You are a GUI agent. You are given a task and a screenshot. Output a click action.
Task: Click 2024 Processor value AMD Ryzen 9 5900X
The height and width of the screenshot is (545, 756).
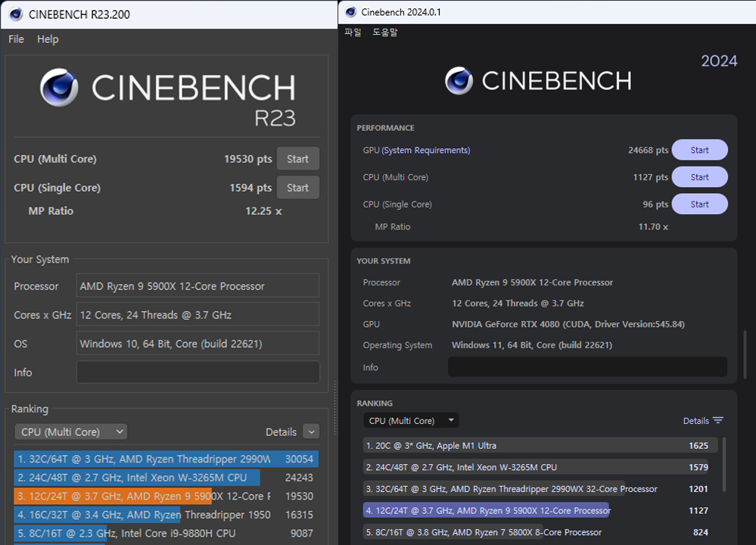[532, 282]
